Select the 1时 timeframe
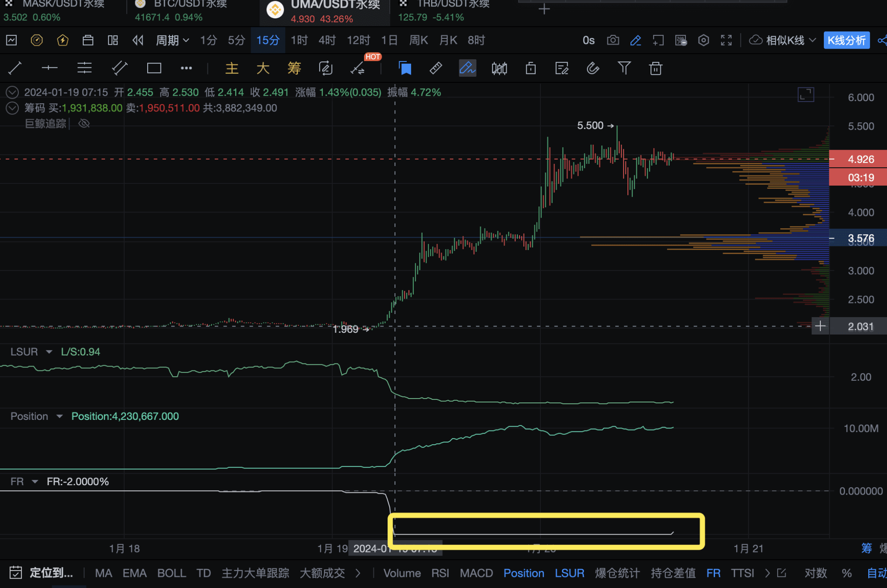 [299, 40]
